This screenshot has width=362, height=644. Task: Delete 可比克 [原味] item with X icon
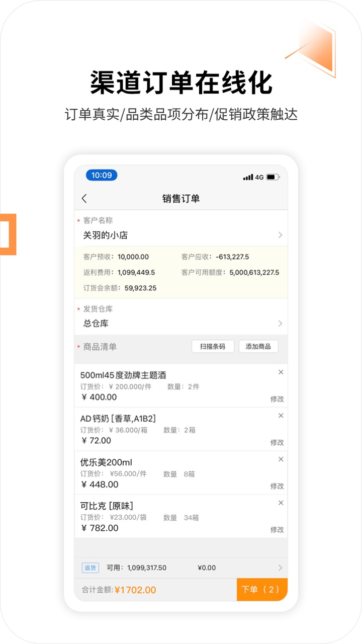pos(281,503)
